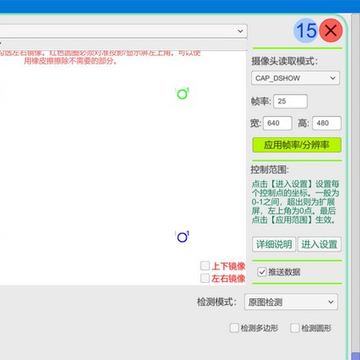Enable 检测多边形 polygon detection checkbox
Image resolution: width=360 pixels, height=360 pixels.
tap(234, 328)
